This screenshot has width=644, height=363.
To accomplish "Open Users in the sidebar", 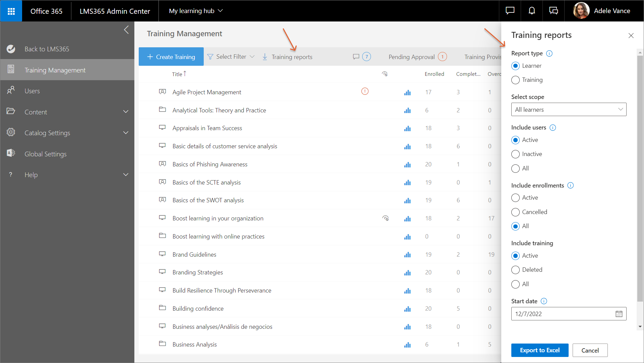I will [x=32, y=91].
